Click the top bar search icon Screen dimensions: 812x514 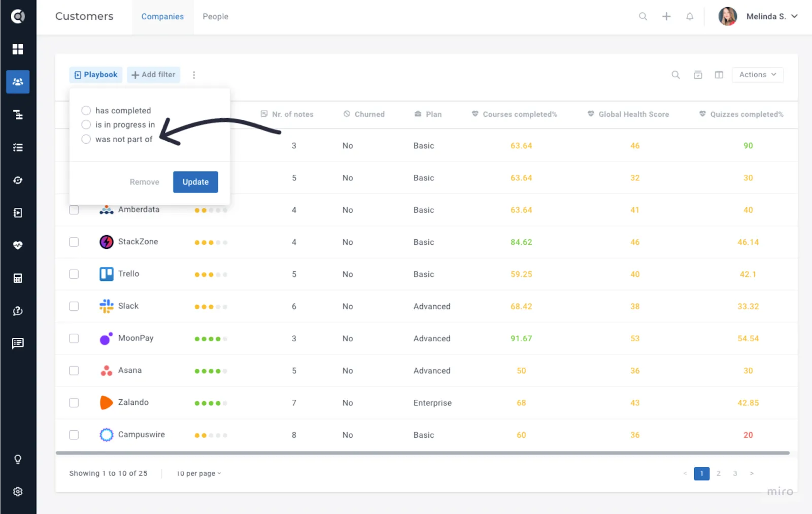click(x=643, y=16)
